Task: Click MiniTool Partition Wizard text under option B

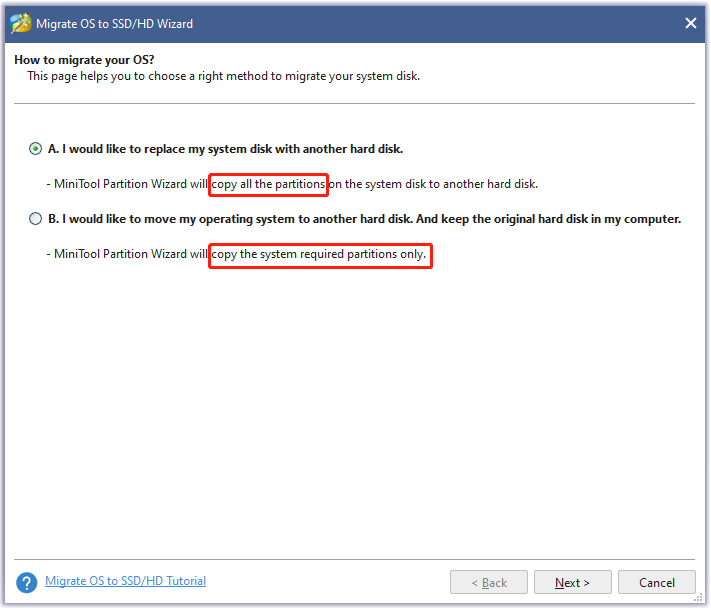Action: click(120, 254)
